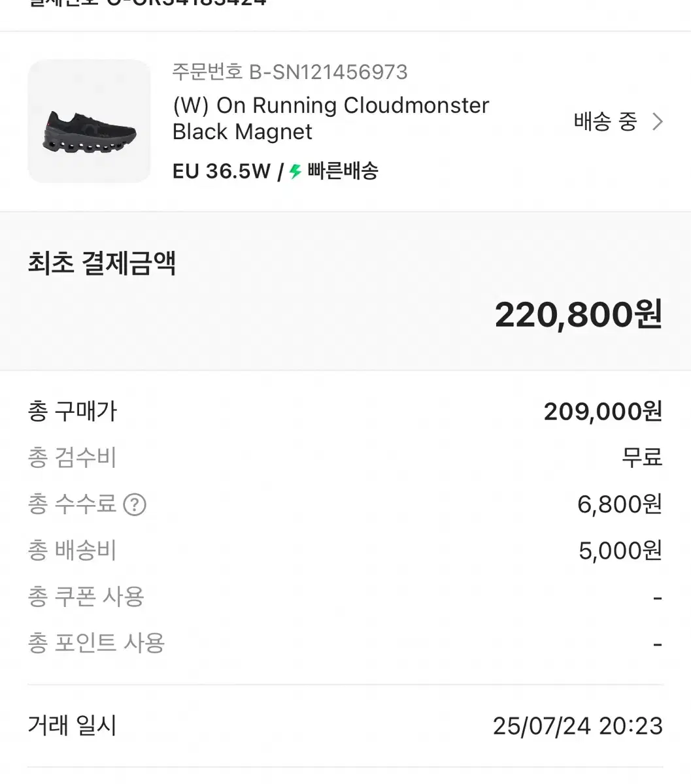Viewport: 691px width, 784px height.
Task: Select the 총 구매가 row label
Action: (73, 412)
